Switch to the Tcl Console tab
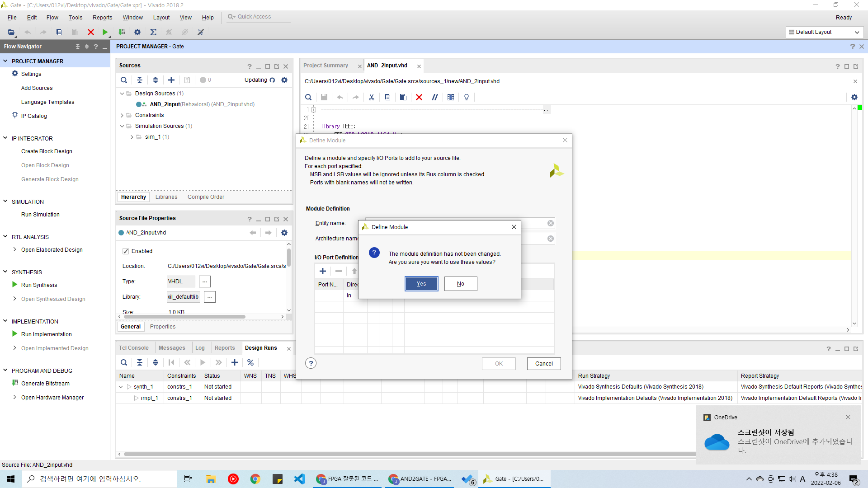 pos(133,348)
